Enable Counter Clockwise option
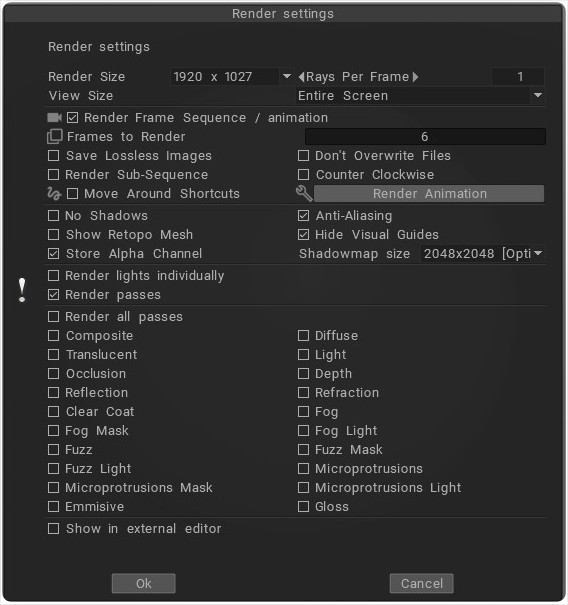 coord(304,174)
